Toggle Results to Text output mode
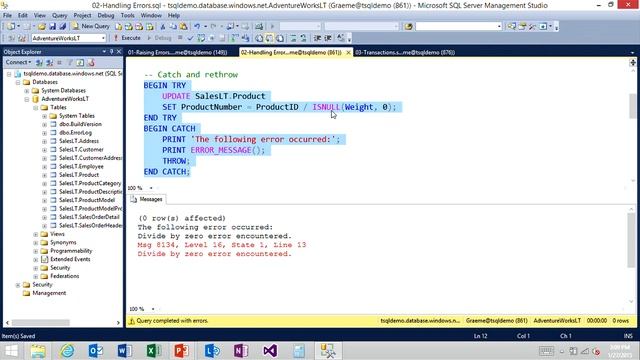This screenshot has width=640, height=360. pos(259,38)
